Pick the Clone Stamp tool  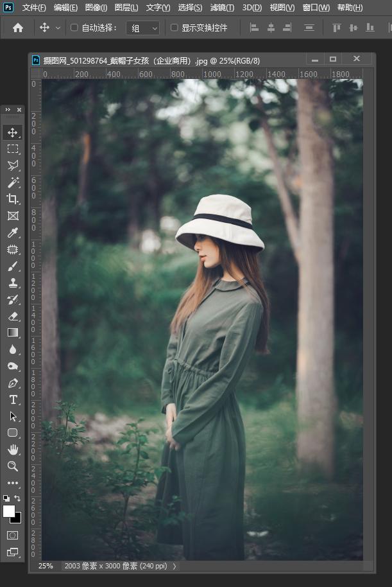[x=13, y=283]
